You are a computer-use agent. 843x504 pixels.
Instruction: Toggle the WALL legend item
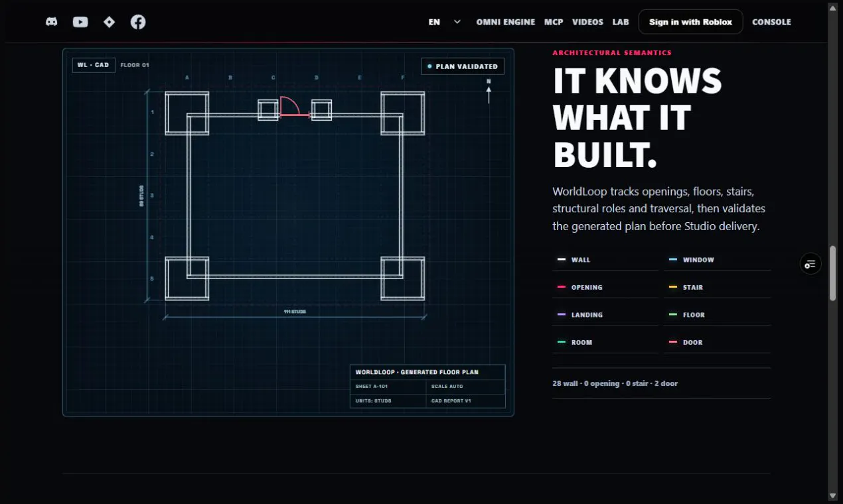[x=605, y=260]
